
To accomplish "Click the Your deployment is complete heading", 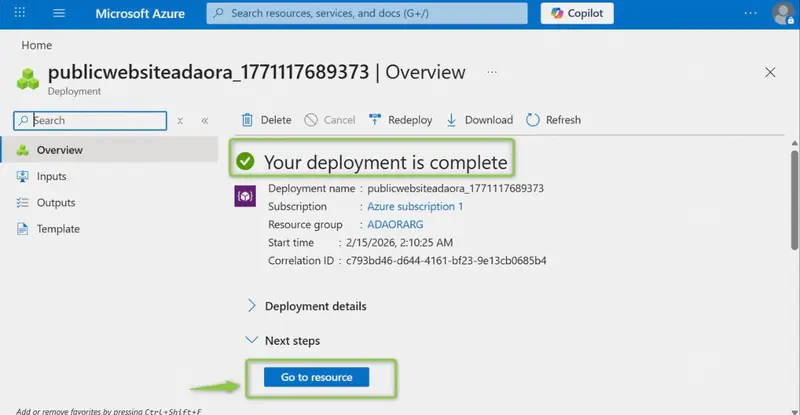I will click(386, 162).
